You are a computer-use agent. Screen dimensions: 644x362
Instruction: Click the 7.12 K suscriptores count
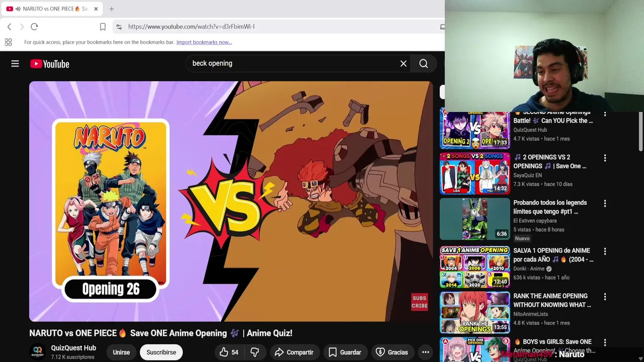72,357
